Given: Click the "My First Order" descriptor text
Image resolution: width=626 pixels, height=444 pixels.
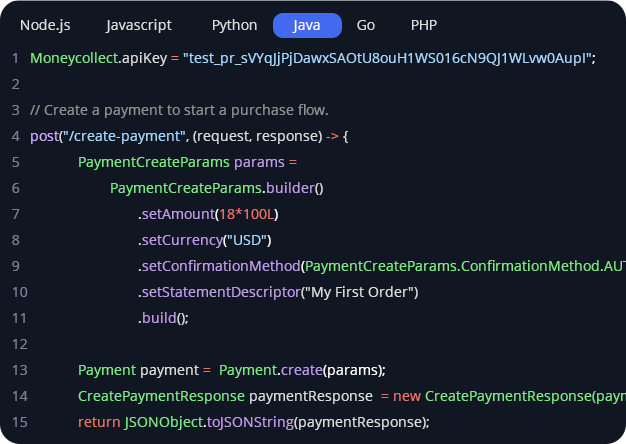Looking at the screenshot, I should tap(360, 292).
